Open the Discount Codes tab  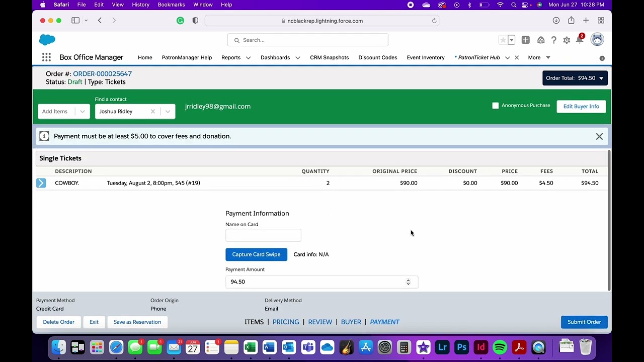(377, 57)
